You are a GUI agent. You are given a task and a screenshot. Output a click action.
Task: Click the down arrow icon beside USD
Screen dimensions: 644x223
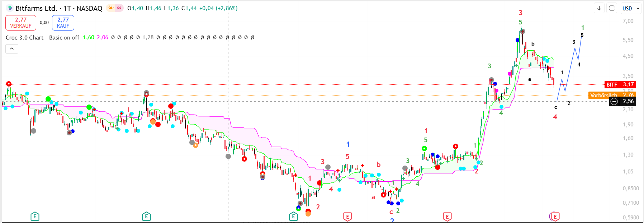click(x=599, y=8)
